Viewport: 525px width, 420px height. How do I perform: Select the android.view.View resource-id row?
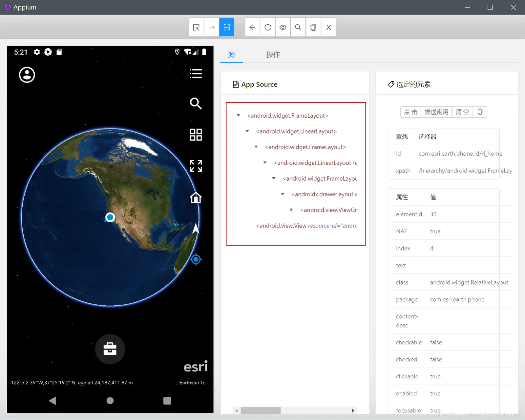(306, 226)
